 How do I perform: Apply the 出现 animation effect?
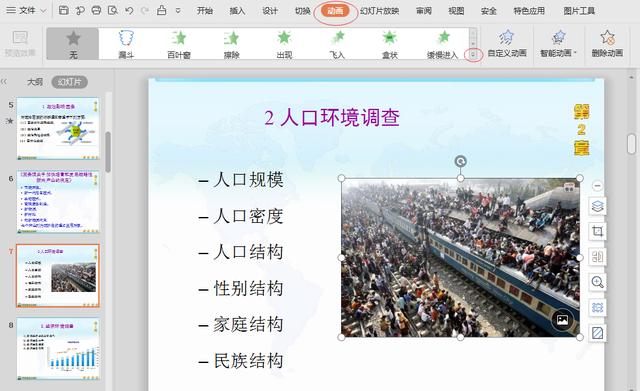coord(284,44)
